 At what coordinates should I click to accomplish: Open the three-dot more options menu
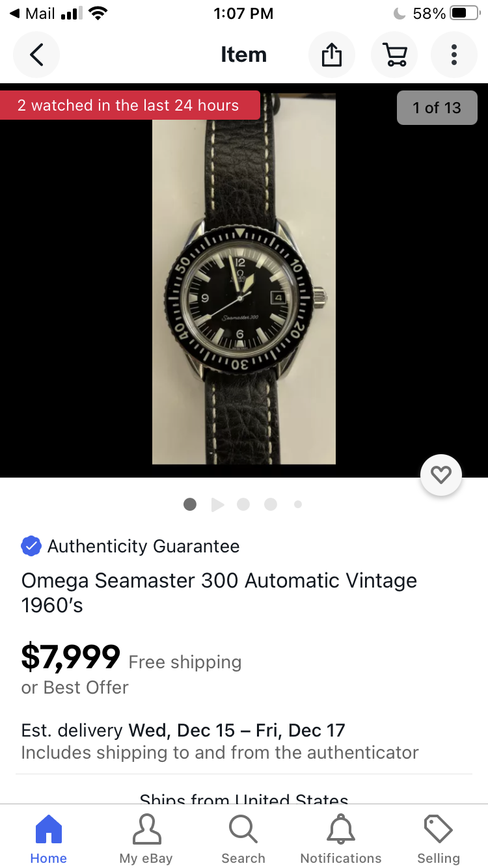454,55
